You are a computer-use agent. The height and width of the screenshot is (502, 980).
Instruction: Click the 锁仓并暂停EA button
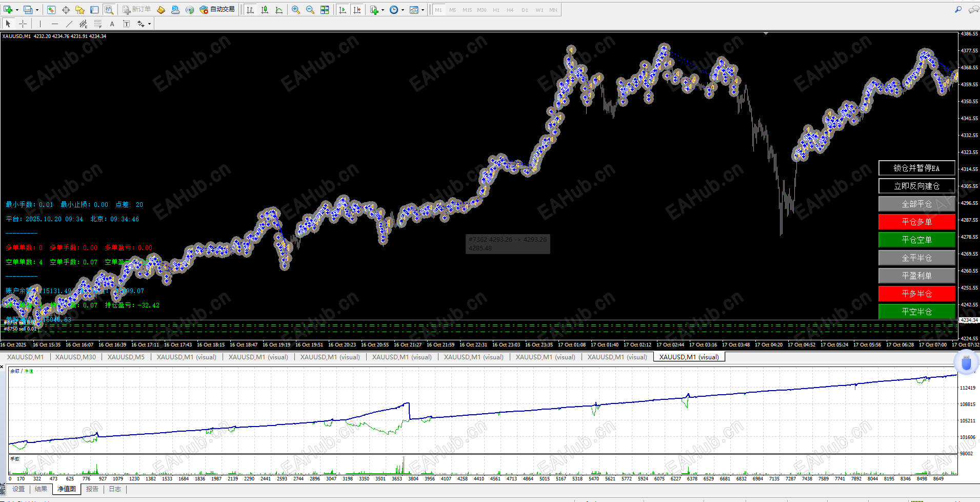[x=917, y=168]
